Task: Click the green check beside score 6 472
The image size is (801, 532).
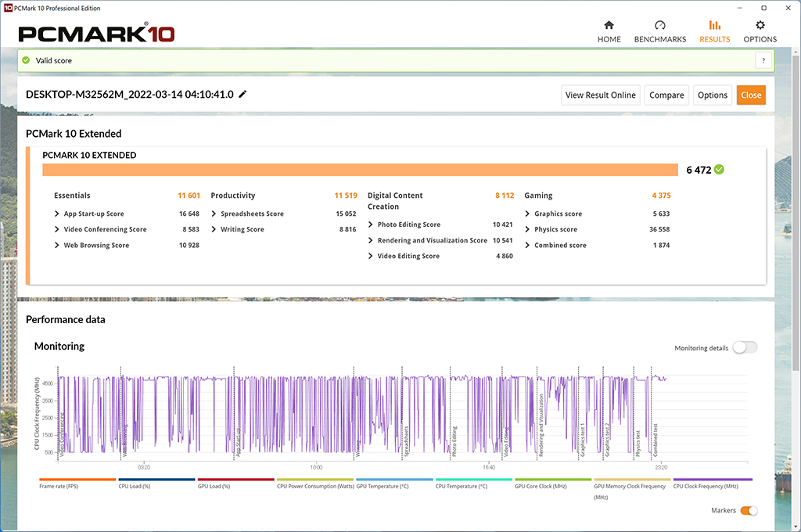Action: point(719,170)
